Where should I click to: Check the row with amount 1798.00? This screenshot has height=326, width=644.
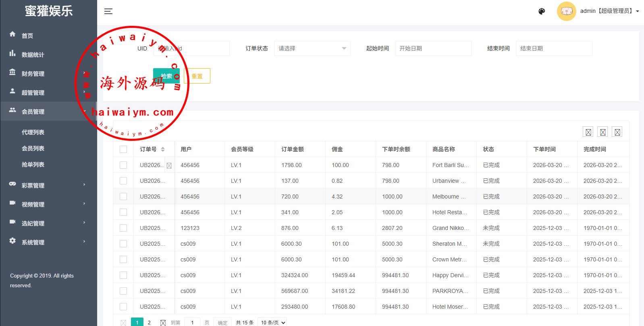[x=123, y=165]
